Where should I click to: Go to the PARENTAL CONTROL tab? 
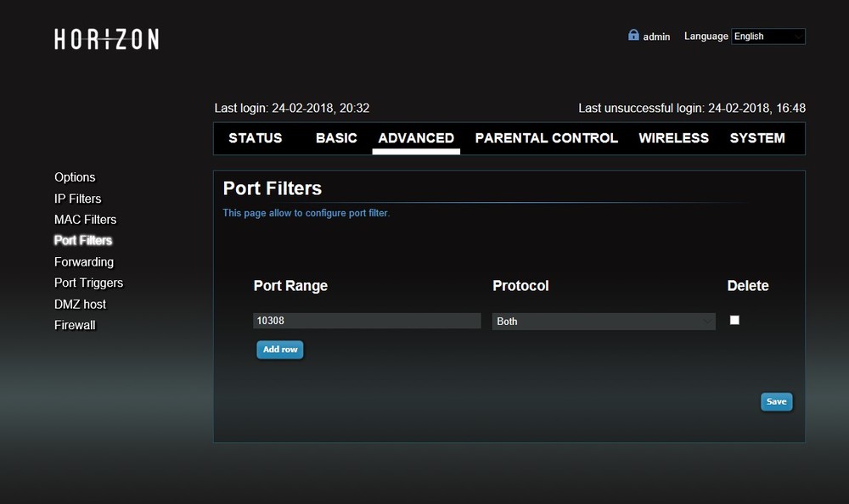pos(546,138)
